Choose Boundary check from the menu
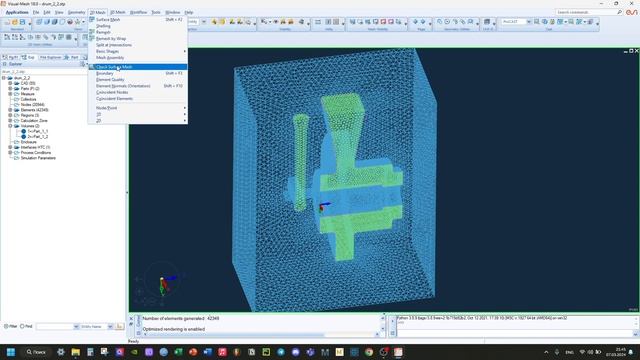 138,73
